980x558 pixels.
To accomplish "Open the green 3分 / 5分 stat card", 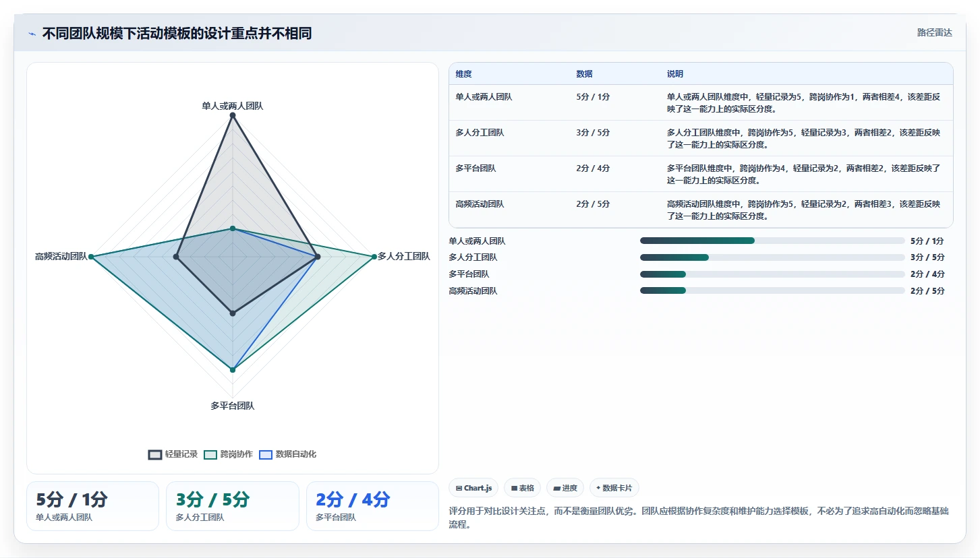I will (233, 506).
